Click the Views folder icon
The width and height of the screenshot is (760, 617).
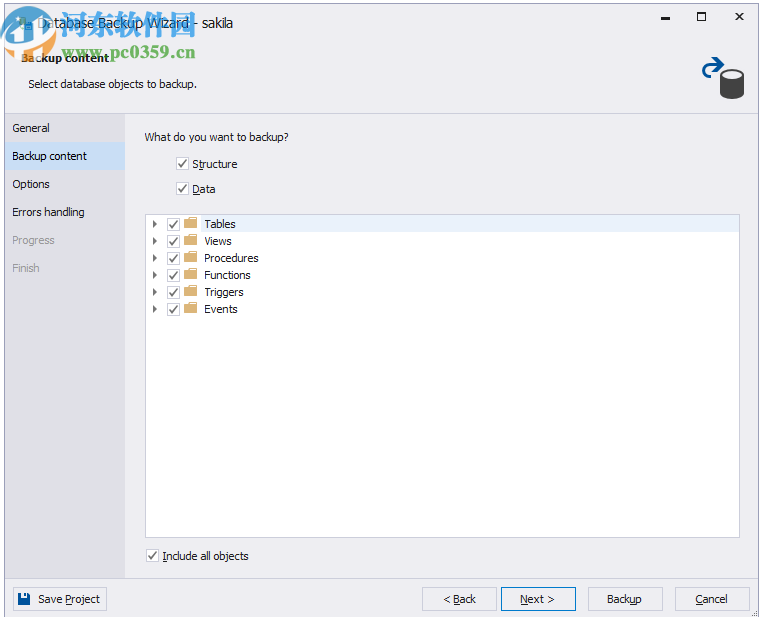(x=190, y=240)
